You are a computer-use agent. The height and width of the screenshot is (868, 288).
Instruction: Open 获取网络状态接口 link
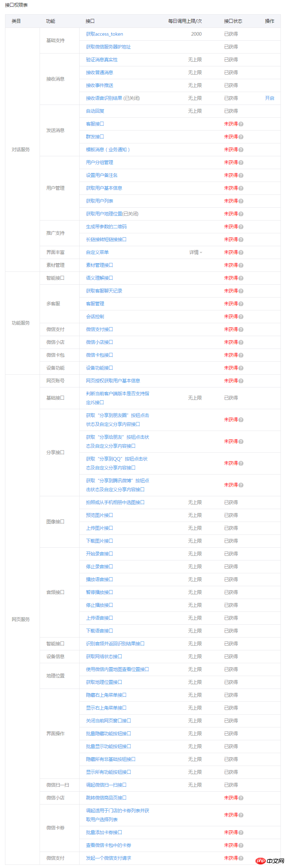(104, 656)
